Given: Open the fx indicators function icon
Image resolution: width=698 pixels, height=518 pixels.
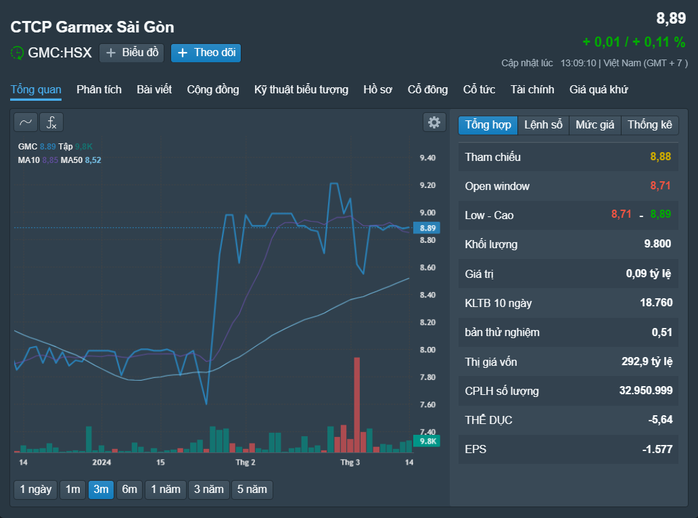Looking at the screenshot, I should [51, 122].
